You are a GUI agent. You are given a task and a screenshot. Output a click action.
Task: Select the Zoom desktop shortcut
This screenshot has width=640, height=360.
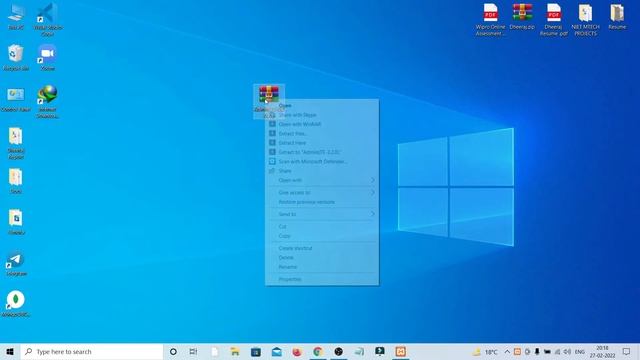[x=48, y=57]
